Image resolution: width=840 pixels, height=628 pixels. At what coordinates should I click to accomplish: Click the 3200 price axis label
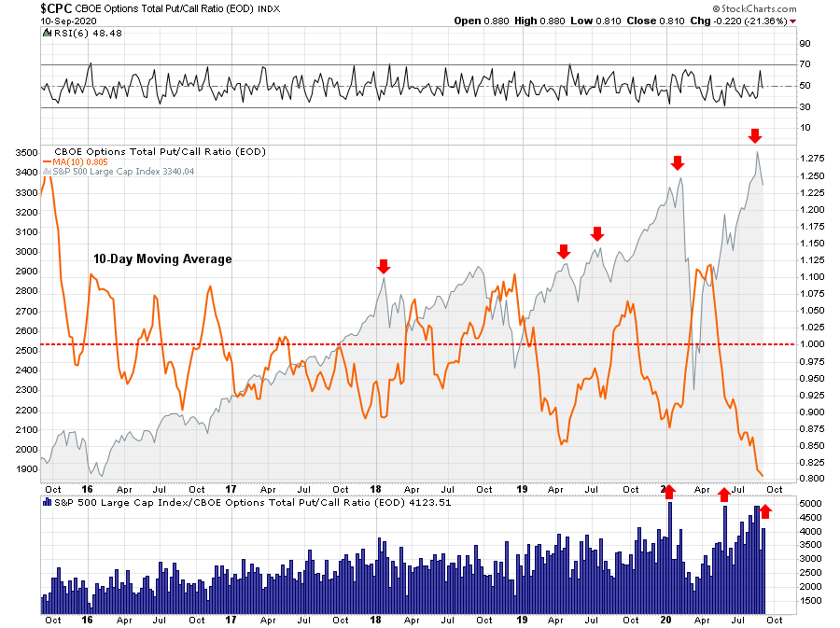[27, 213]
